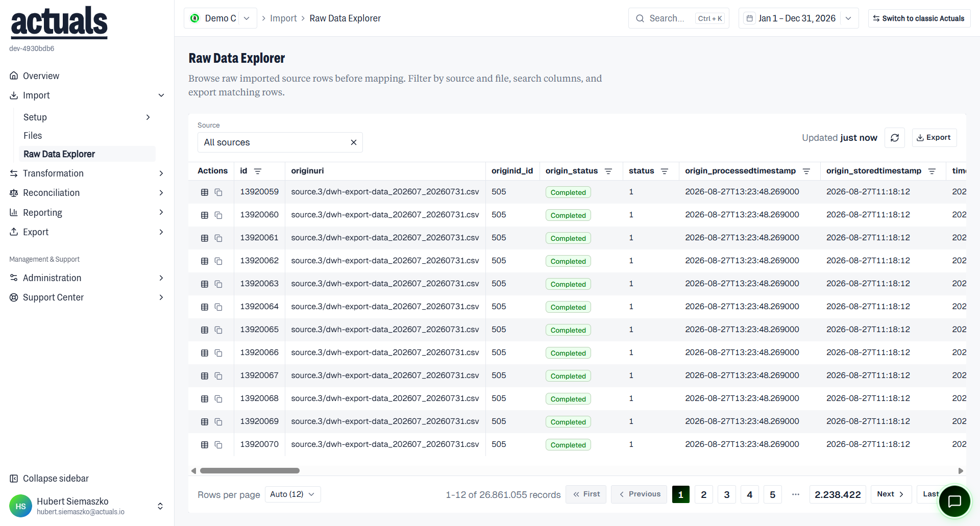980x526 pixels.
Task: Click the actuals logo
Action: click(59, 22)
